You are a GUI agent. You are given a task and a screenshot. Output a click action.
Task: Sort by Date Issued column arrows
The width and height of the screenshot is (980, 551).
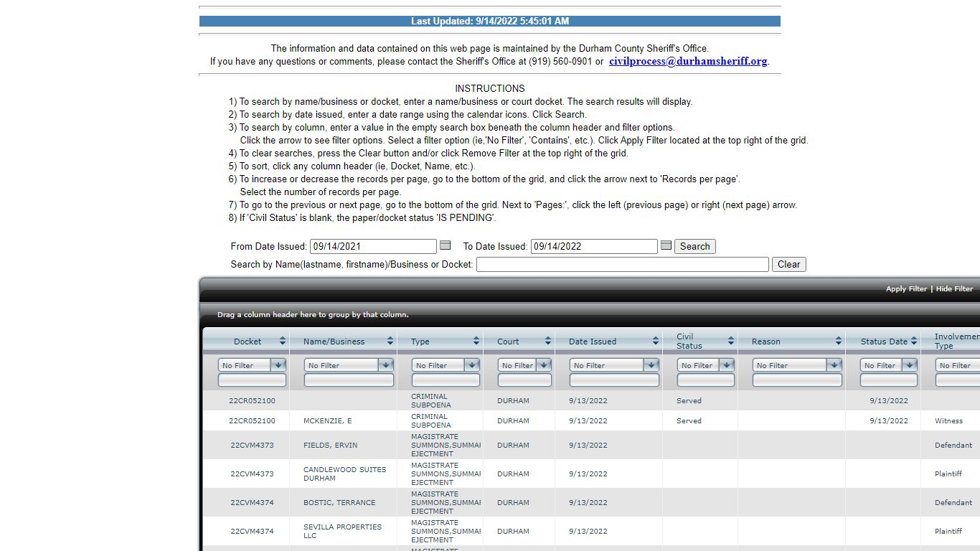[x=656, y=341]
